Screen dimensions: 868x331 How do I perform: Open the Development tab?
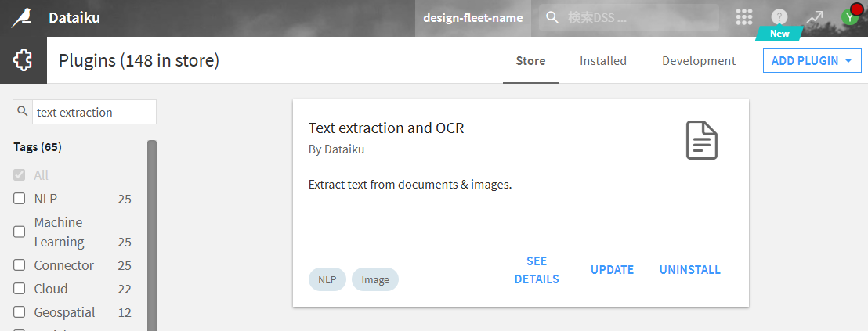pos(698,60)
